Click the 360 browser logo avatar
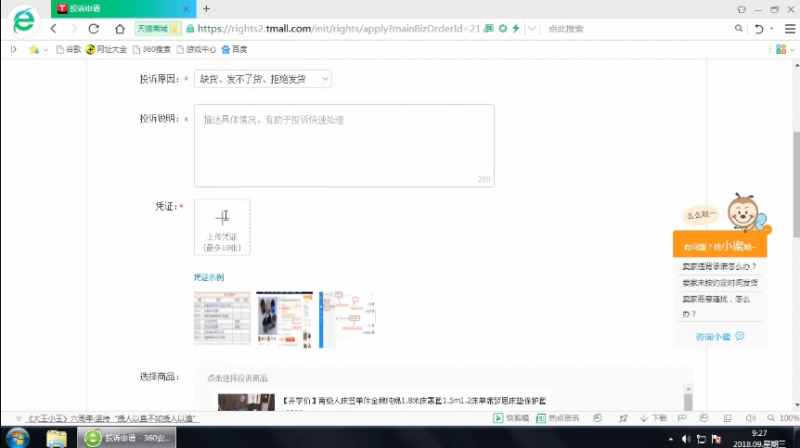Viewport: 800px width, 448px height. click(23, 21)
